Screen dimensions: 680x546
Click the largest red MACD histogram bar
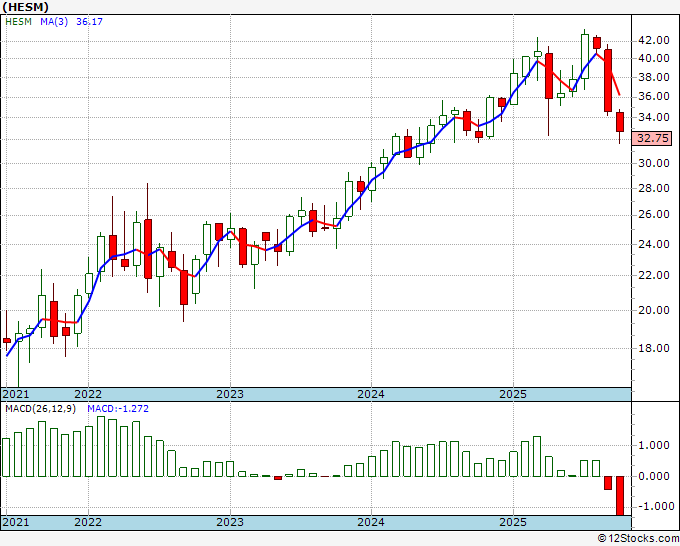click(620, 496)
